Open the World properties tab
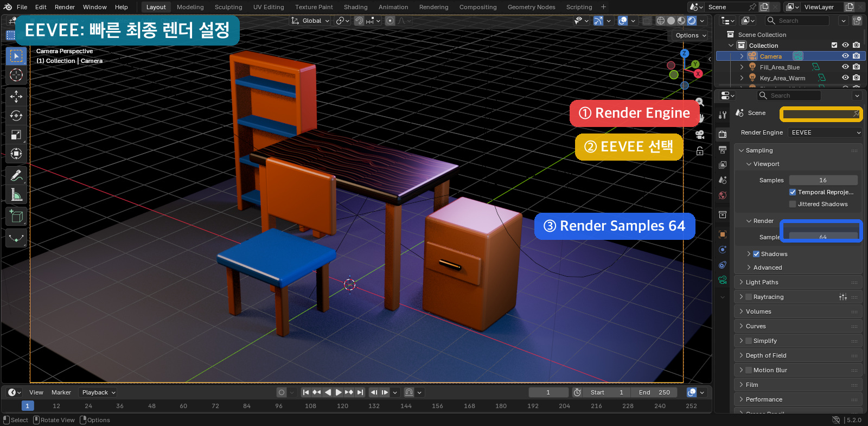The image size is (868, 426). [x=723, y=195]
